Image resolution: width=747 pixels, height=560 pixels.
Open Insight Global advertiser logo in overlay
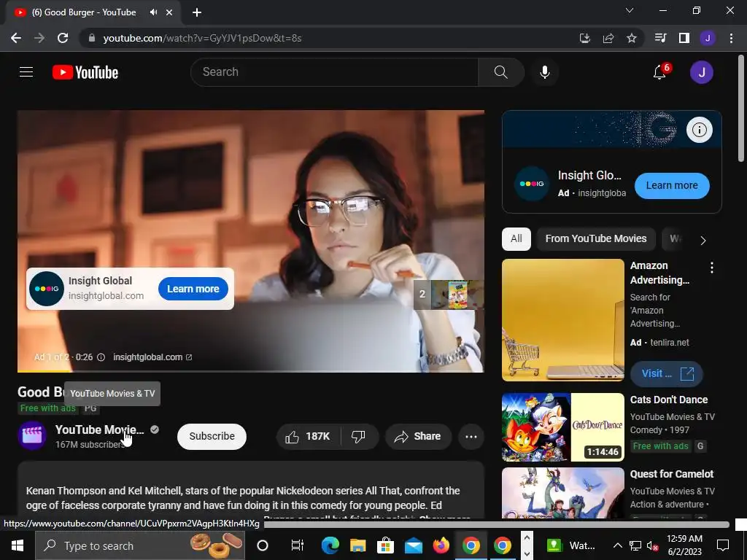click(46, 289)
